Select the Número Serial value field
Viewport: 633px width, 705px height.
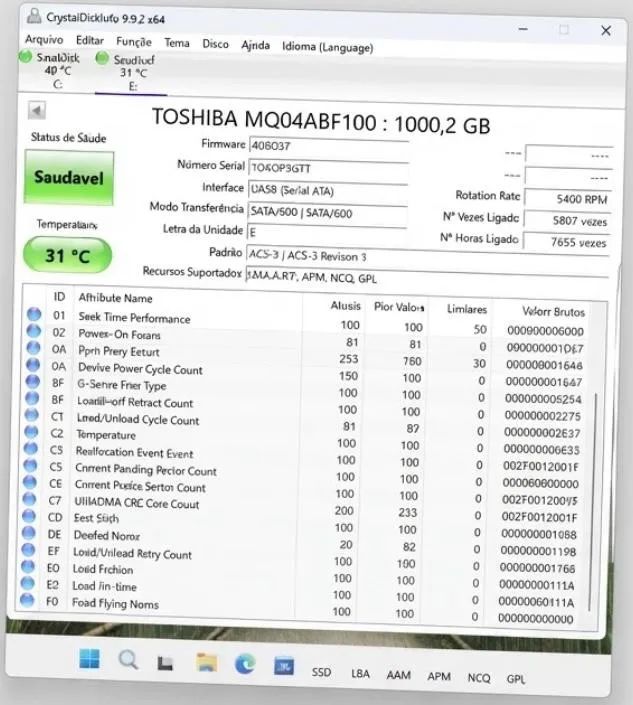point(328,168)
